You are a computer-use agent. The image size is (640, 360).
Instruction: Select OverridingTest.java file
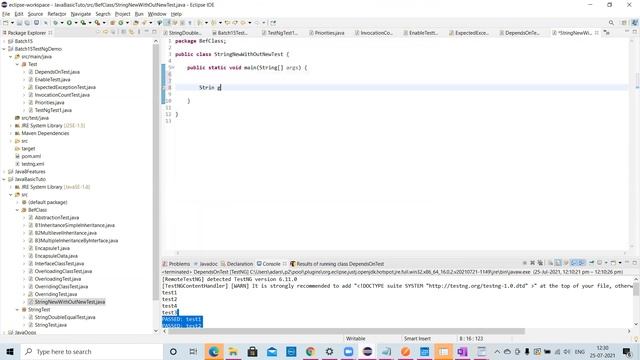pos(56,294)
